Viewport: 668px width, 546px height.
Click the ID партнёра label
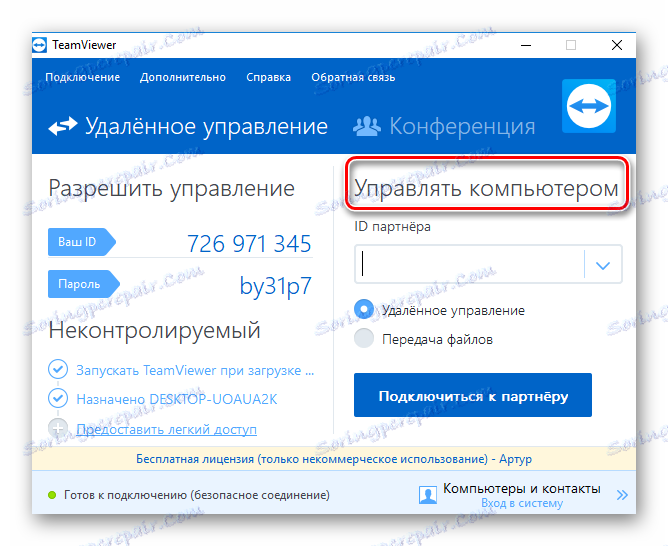coord(392,227)
